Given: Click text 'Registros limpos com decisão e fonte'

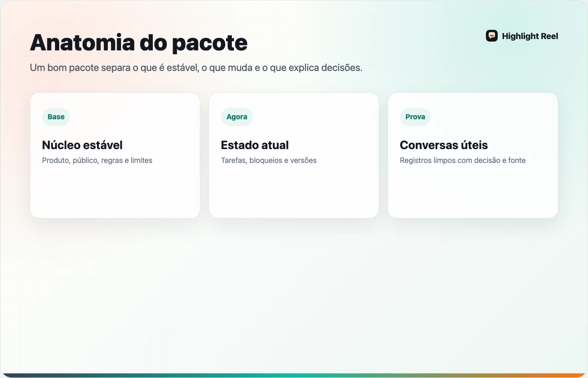Looking at the screenshot, I should point(463,160).
